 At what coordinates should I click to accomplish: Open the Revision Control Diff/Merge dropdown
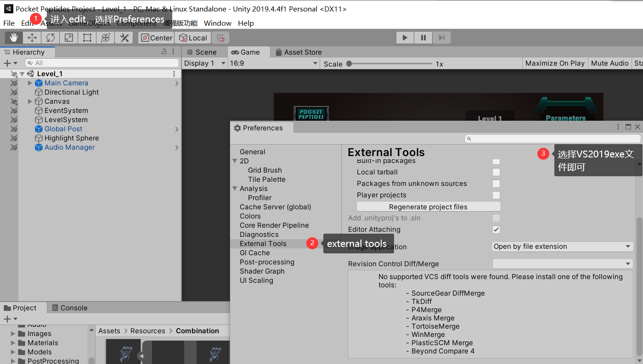pyautogui.click(x=563, y=264)
